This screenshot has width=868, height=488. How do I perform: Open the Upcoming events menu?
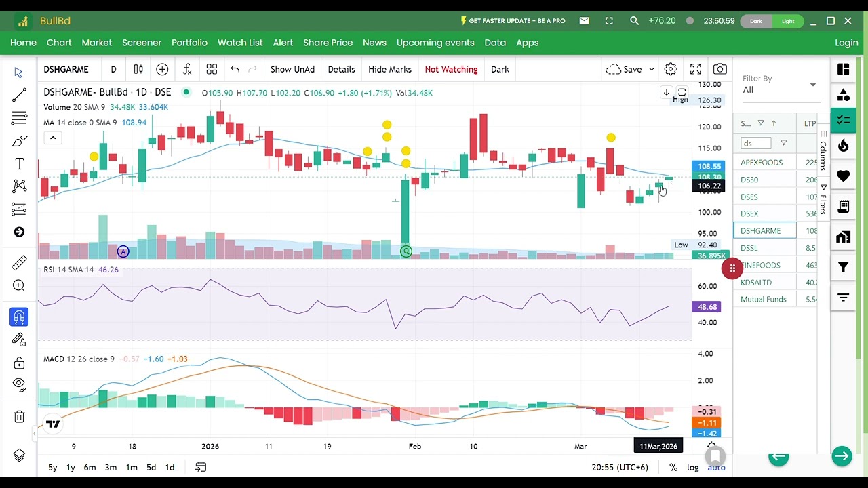pyautogui.click(x=435, y=43)
